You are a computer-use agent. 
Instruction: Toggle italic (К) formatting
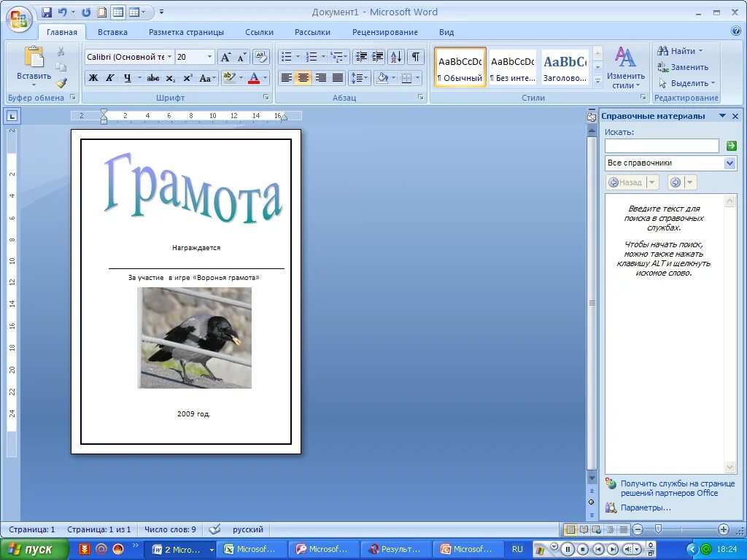point(109,77)
